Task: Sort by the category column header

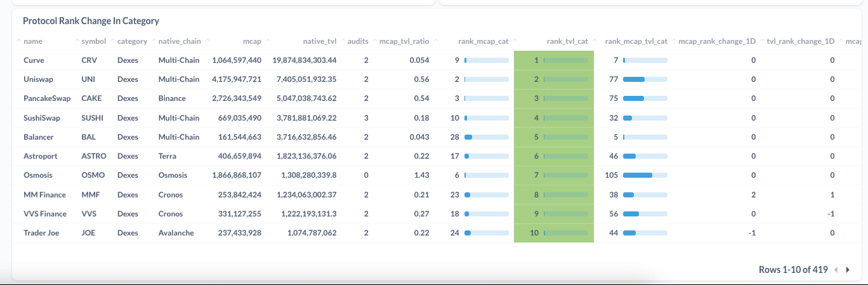Action: pyautogui.click(x=132, y=41)
